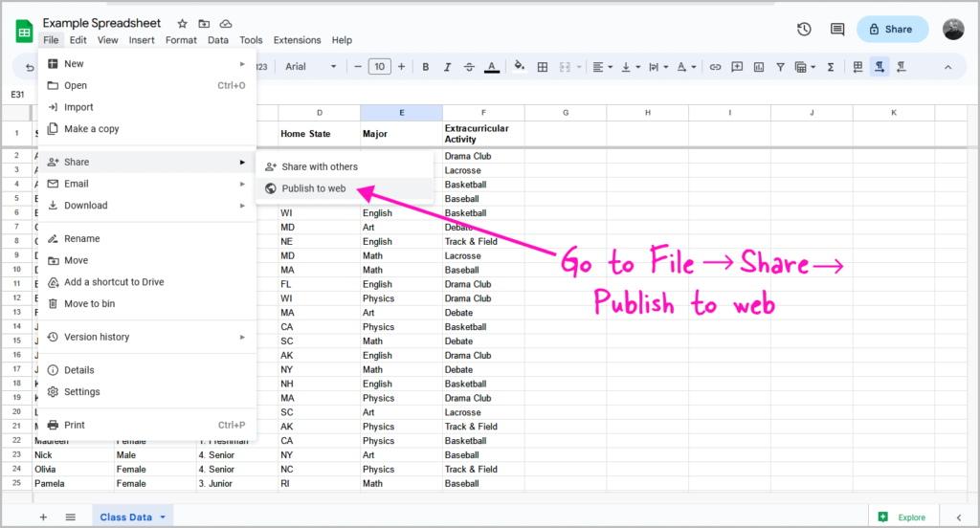Open the Extensions menu
The width and height of the screenshot is (980, 528).
(297, 40)
